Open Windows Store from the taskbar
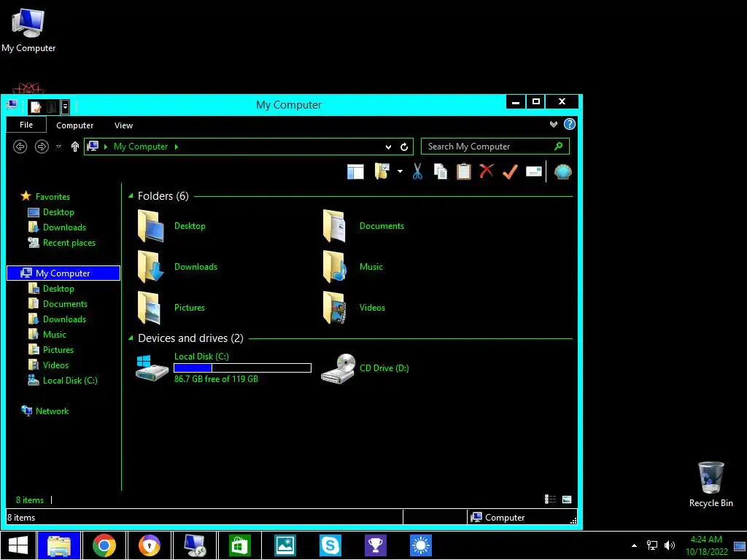The height and width of the screenshot is (560, 747). pos(239,545)
